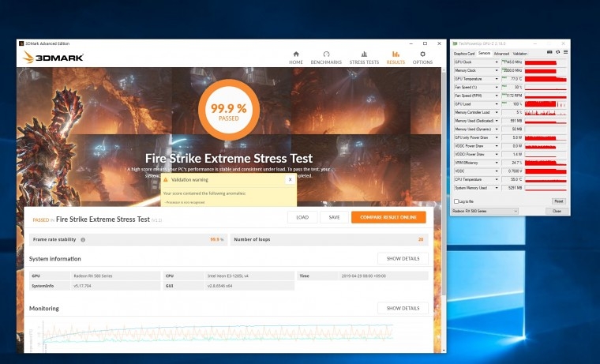Open the Validation tab in GPU-Z
Image resolution: width=600 pixels, height=364 pixels.
[520, 54]
